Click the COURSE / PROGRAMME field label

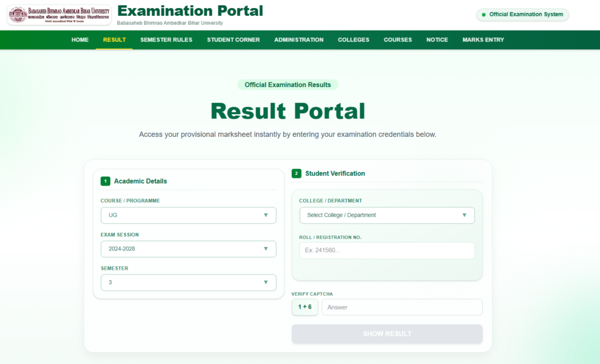130,201
